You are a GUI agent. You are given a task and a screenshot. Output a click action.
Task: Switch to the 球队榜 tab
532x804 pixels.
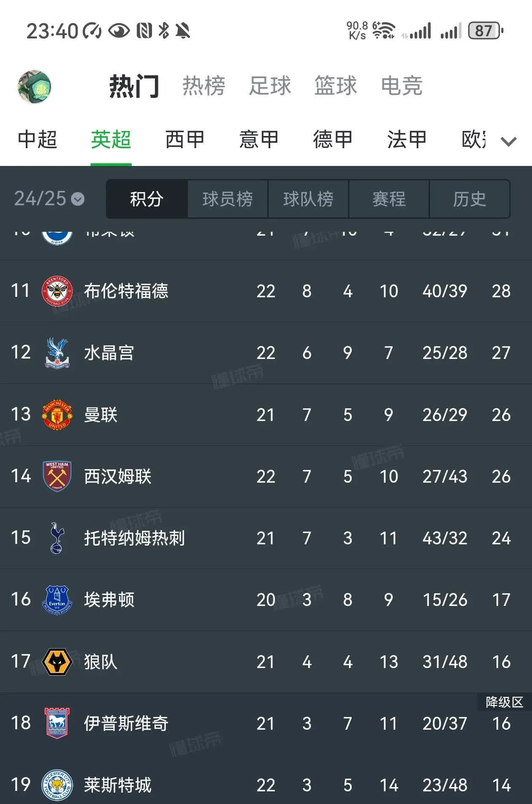[308, 199]
